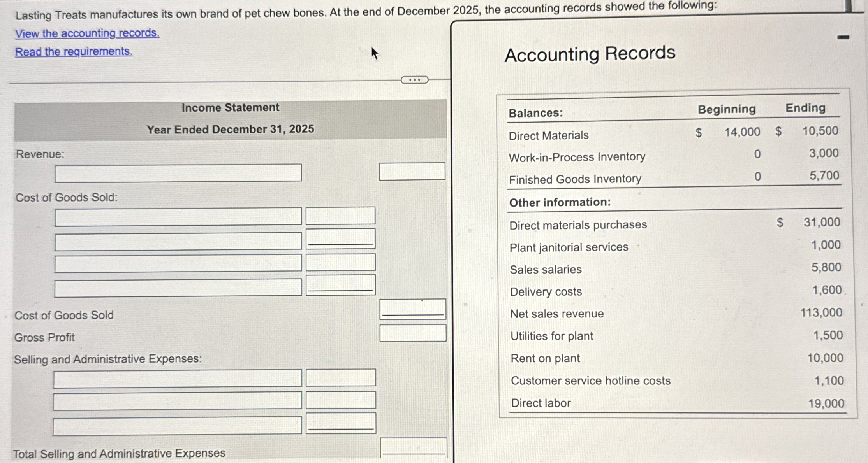
Task: Open second Cost of Goods Sold label dropdown
Action: pos(178,242)
